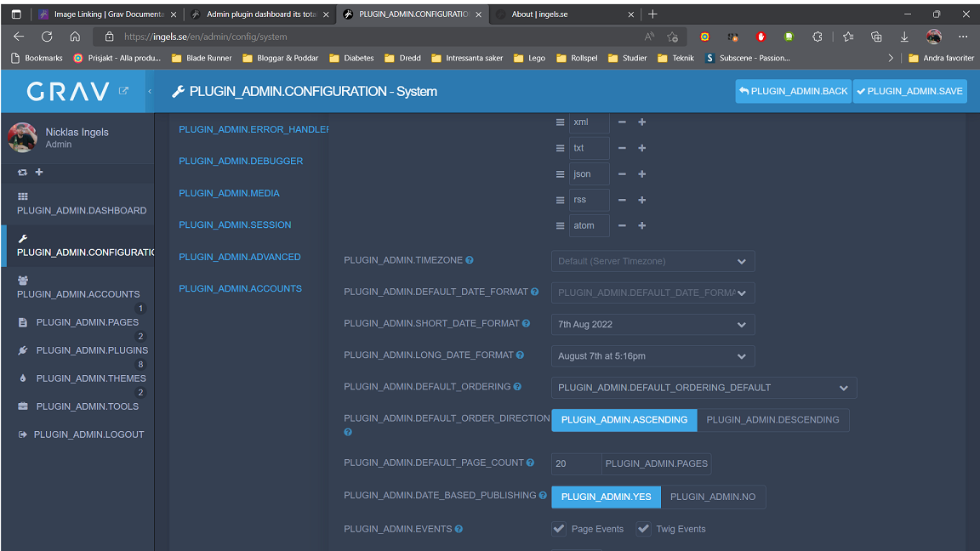Add this page to favorites star icon
The width and height of the screenshot is (980, 551).
(x=673, y=37)
